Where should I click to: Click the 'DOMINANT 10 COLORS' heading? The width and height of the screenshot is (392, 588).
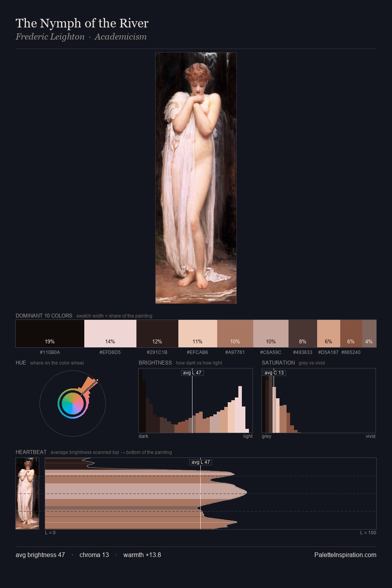[x=44, y=316]
